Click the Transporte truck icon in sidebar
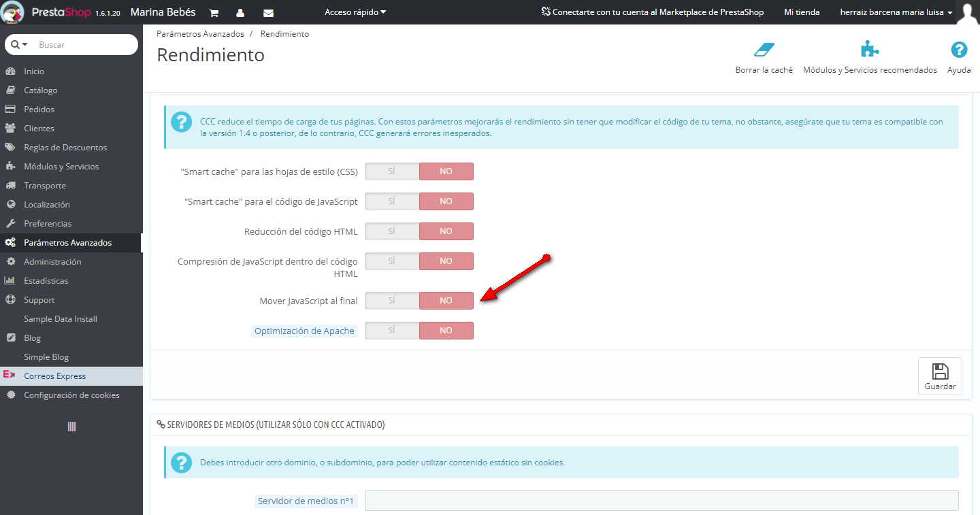The height and width of the screenshot is (515, 980). [10, 186]
